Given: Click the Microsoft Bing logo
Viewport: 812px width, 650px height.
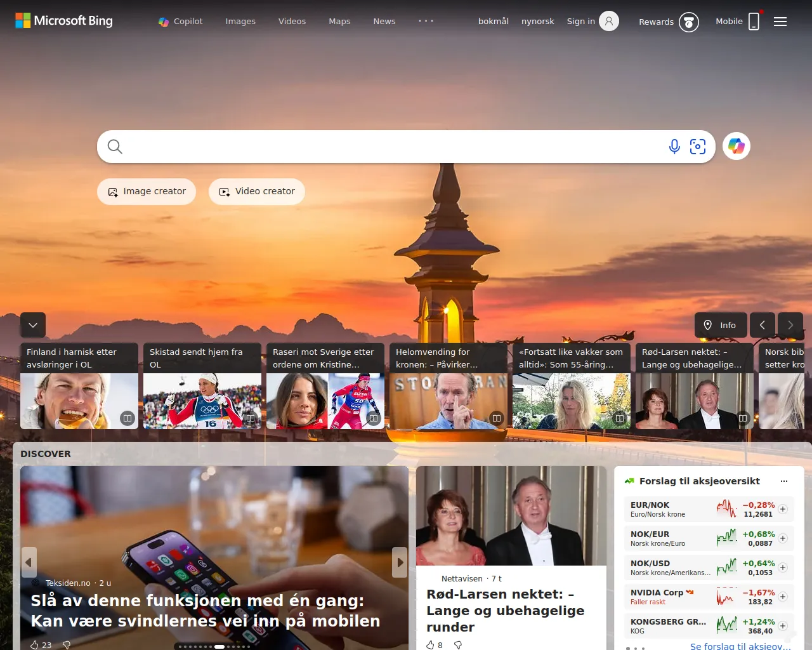Looking at the screenshot, I should (x=63, y=20).
